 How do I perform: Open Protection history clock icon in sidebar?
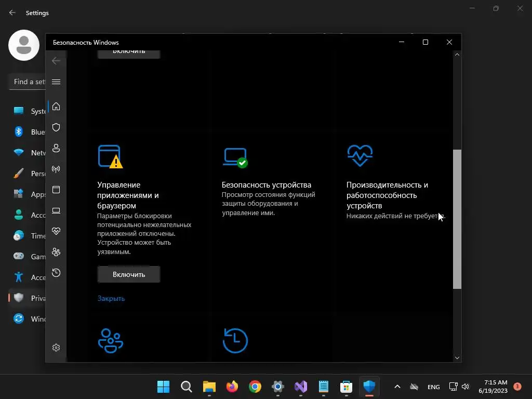(x=56, y=273)
